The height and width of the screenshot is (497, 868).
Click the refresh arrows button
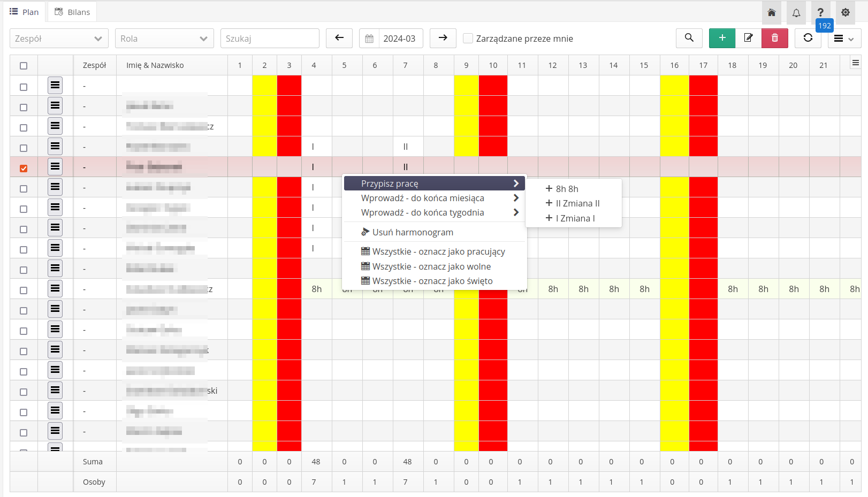tap(808, 38)
